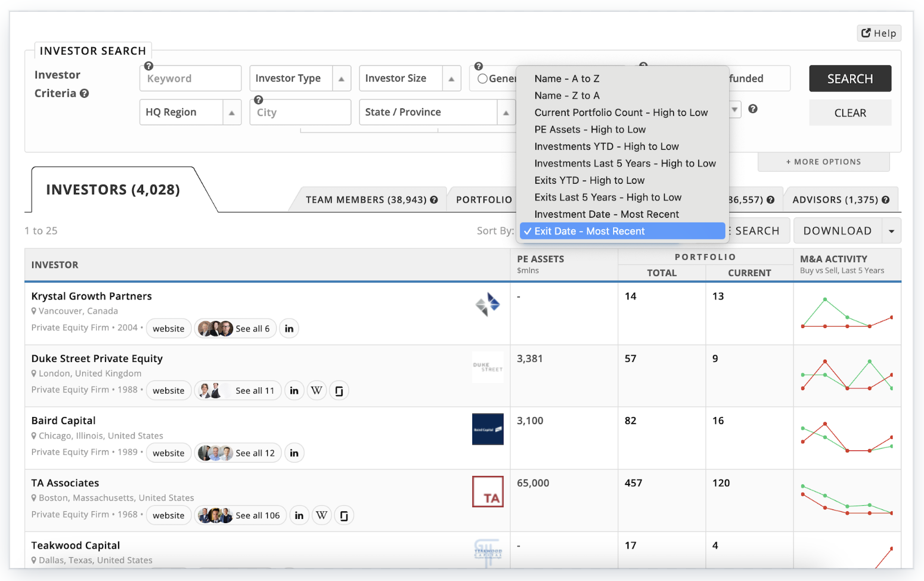Select the General radio button
The image size is (924, 581).
coord(483,79)
